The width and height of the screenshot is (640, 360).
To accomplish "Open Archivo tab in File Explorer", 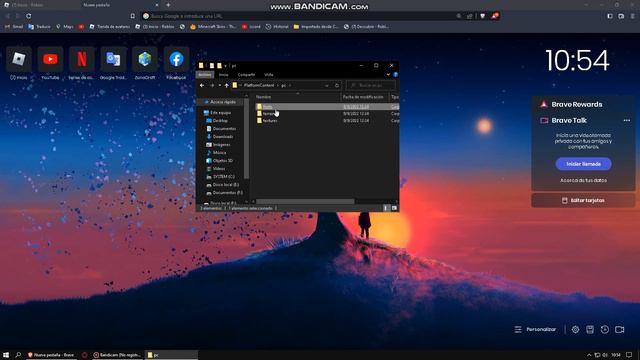I will tap(205, 75).
